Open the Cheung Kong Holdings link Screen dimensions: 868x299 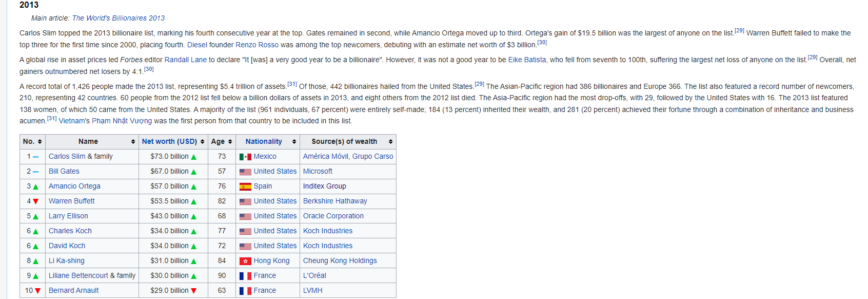click(x=340, y=260)
